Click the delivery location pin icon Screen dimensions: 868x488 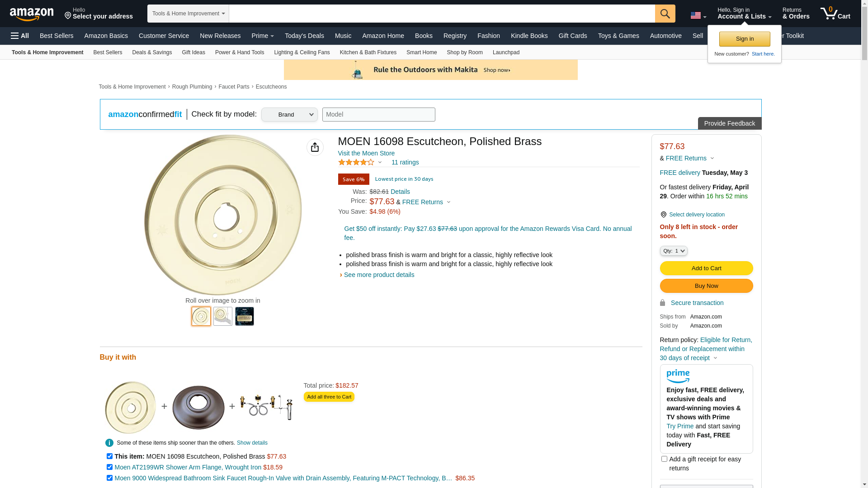663,215
